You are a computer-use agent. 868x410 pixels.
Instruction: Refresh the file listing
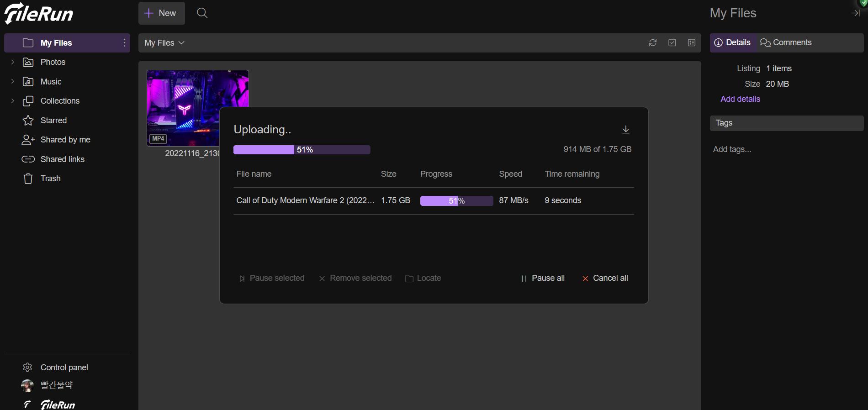click(653, 42)
